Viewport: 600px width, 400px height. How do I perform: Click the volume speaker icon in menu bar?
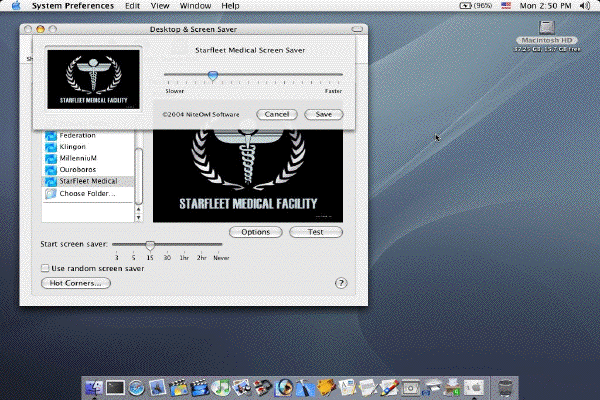coord(585,6)
